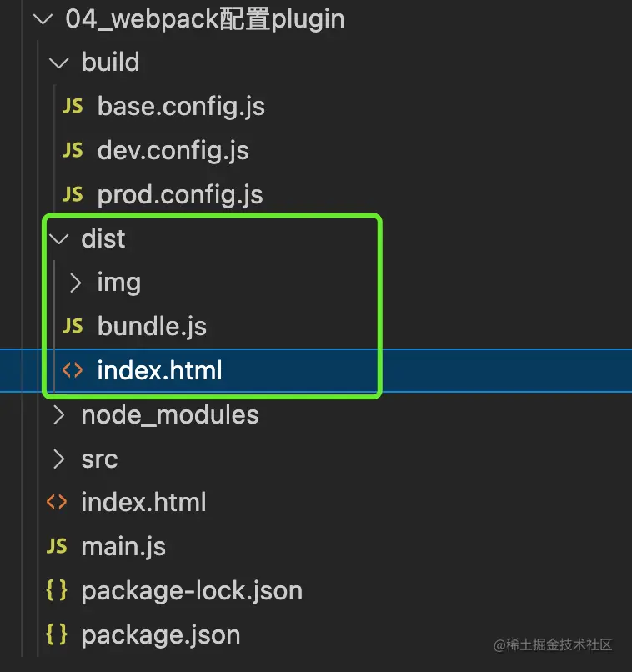Click the JS icon beside main.js
The width and height of the screenshot is (632, 672).
[57, 546]
